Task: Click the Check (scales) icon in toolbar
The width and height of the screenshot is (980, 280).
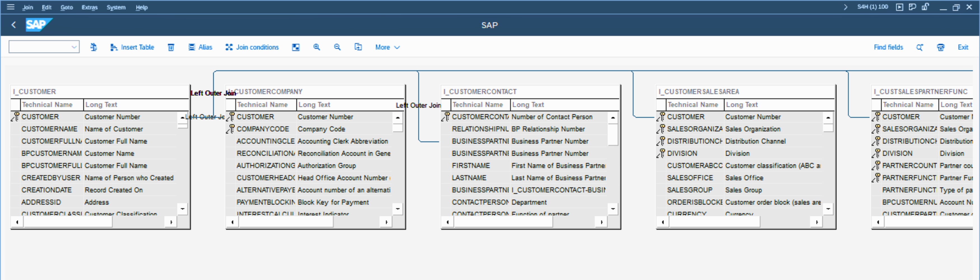Action: click(94, 47)
